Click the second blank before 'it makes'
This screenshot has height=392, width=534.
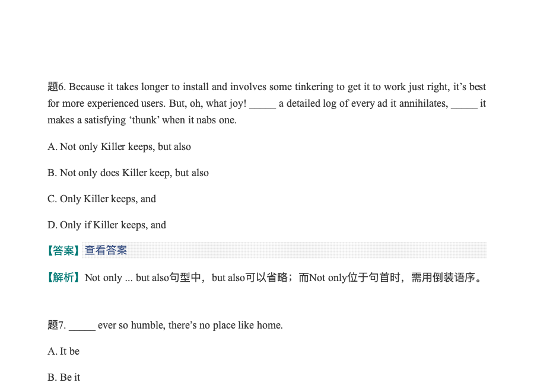[x=464, y=104]
